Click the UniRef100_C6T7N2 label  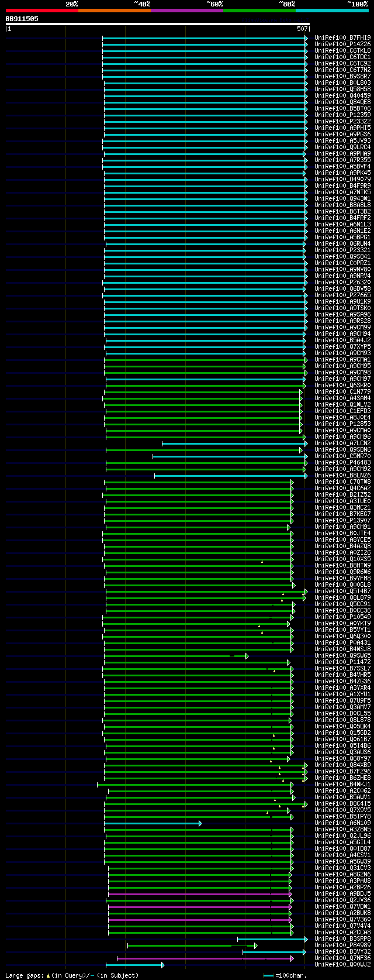[x=342, y=70]
